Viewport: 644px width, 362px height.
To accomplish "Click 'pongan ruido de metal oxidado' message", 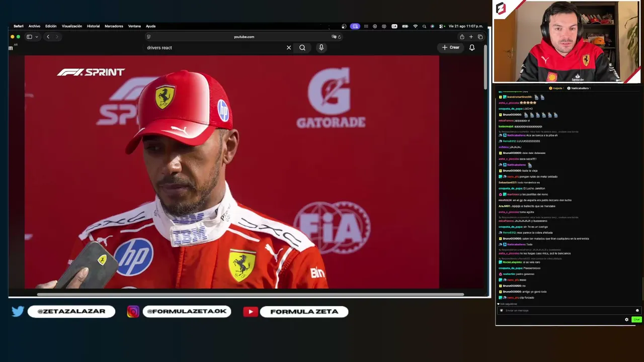I will pos(539,177).
